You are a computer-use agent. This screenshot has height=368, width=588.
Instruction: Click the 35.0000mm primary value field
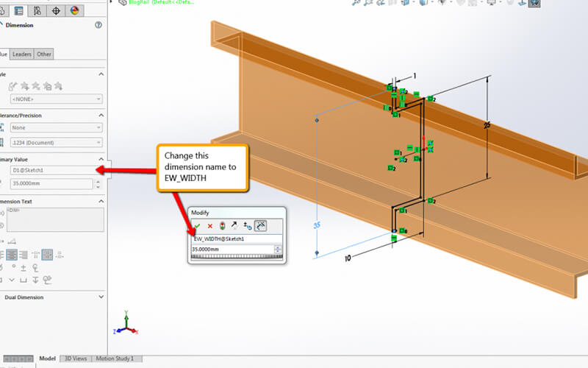click(x=51, y=183)
